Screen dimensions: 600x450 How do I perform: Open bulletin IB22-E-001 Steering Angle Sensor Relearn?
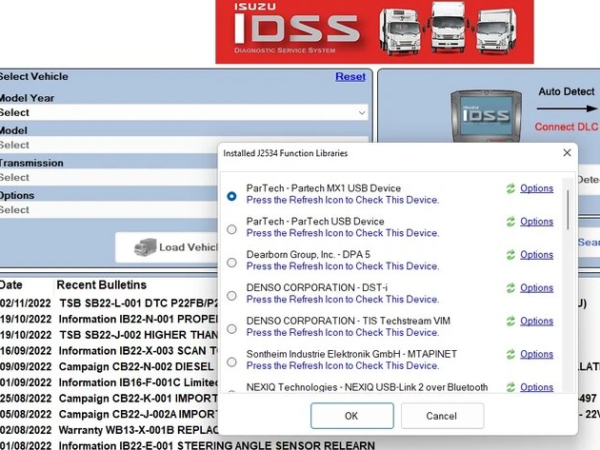coord(217,446)
